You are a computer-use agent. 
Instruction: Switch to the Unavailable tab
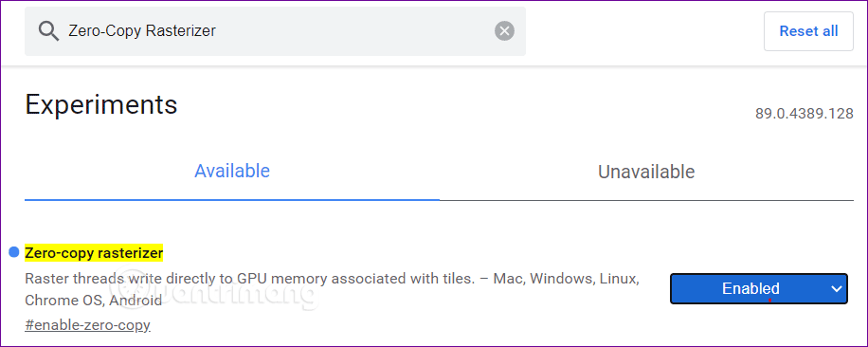tap(646, 172)
